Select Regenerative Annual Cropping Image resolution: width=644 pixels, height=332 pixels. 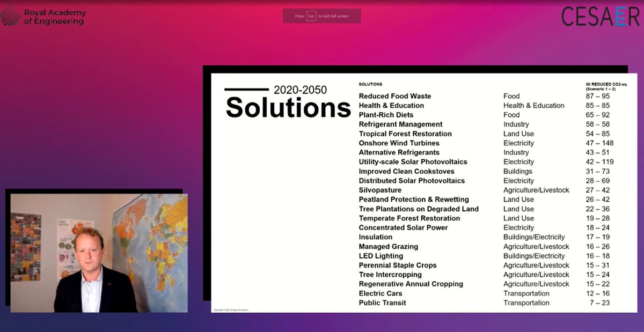pos(411,284)
